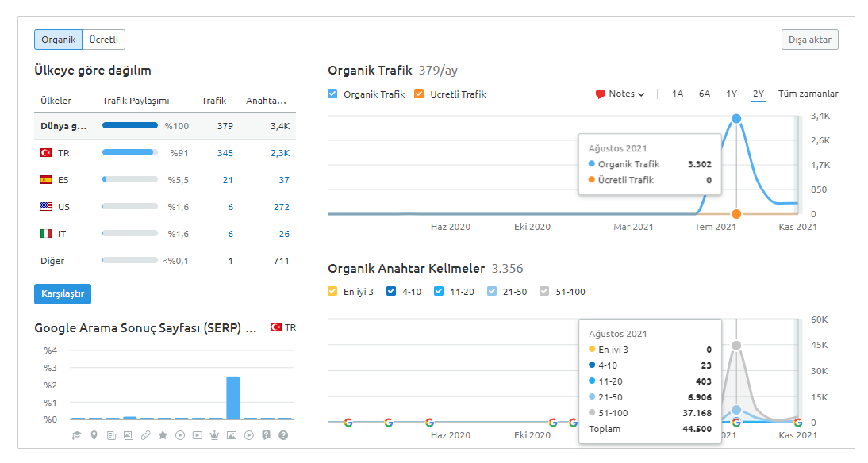Screen dimensions: 868x463
Task: Switch to the Organik tab
Action: pos(58,40)
